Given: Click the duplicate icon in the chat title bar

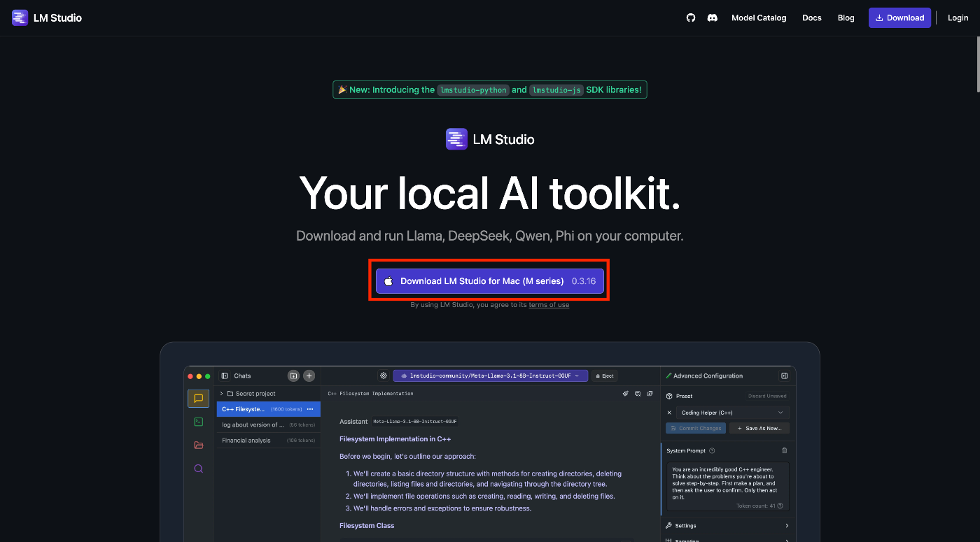Looking at the screenshot, I should click(650, 394).
